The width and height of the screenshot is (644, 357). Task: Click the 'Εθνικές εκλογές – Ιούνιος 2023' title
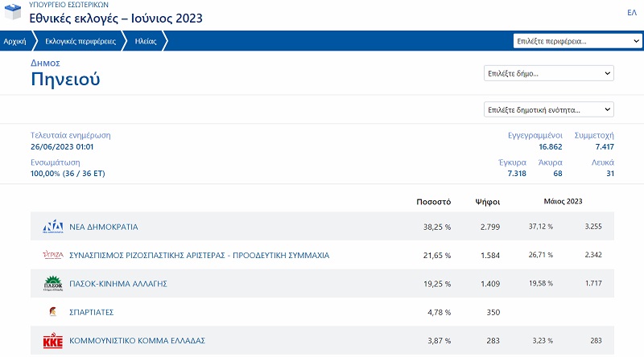(116, 18)
